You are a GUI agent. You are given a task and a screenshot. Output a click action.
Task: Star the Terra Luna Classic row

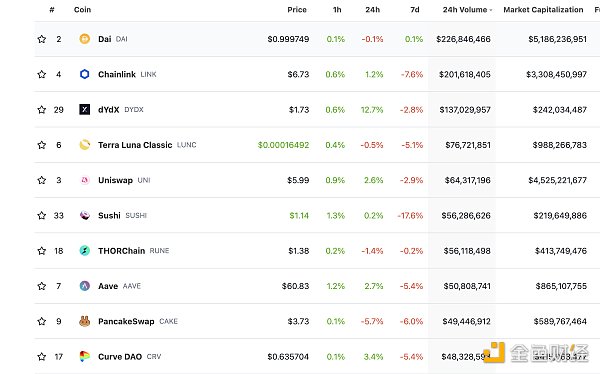[42, 145]
